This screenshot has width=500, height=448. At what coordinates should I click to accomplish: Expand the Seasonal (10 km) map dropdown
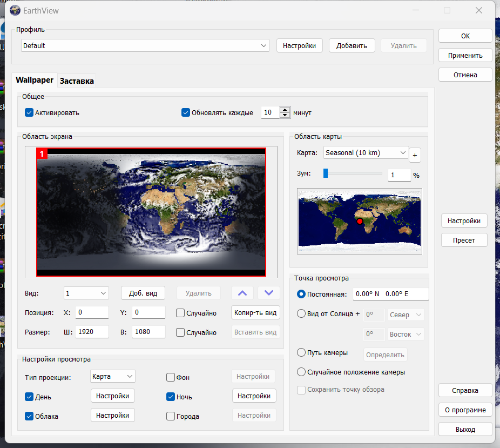402,153
